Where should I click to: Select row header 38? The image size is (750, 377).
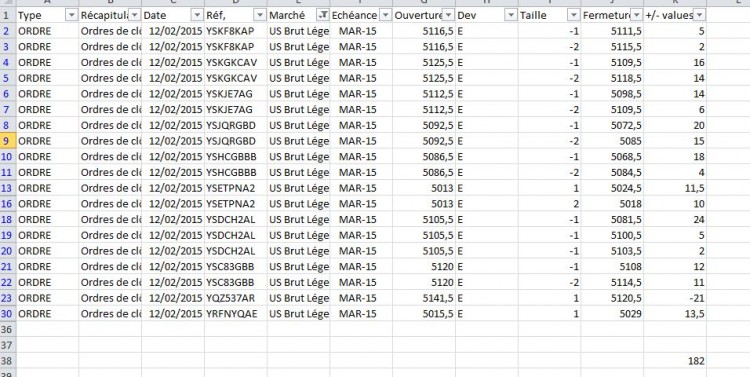tap(8, 361)
